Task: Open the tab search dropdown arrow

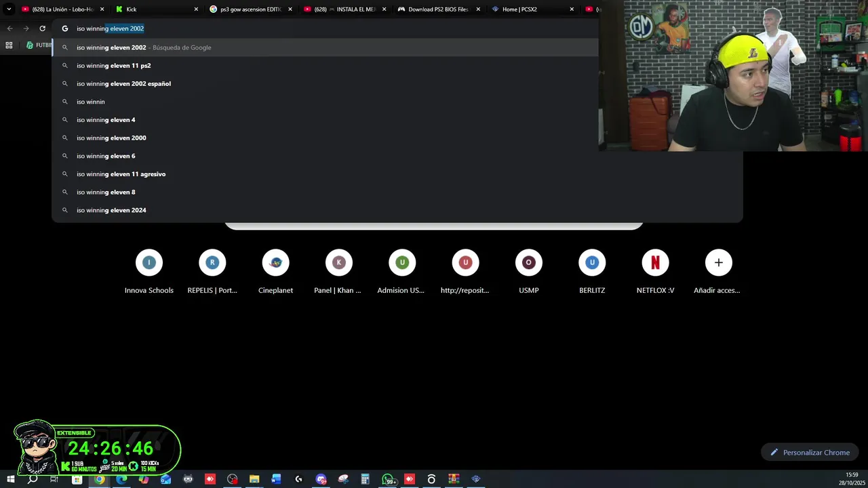Action: [9, 9]
